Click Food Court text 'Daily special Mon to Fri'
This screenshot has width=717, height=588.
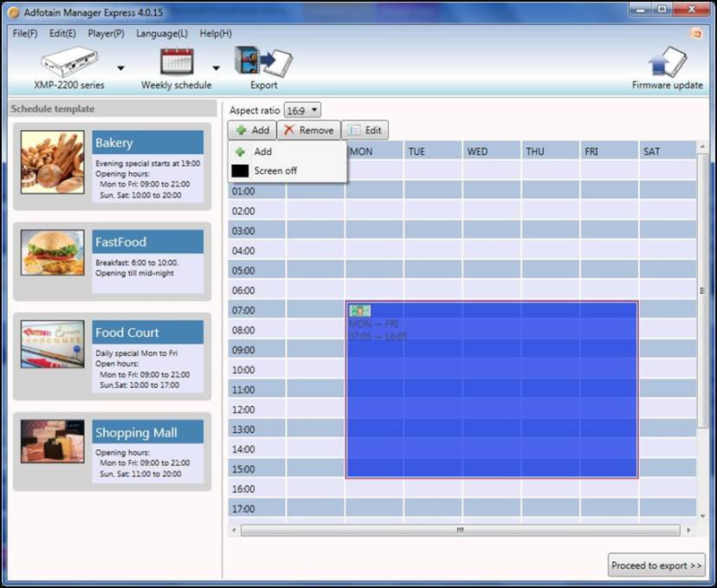click(x=136, y=353)
